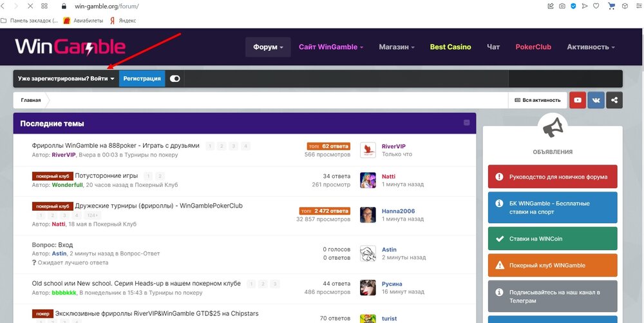Image resolution: width=644 pixels, height=323 pixels.
Task: Expand the Форум dropdown menu
Action: (268, 47)
